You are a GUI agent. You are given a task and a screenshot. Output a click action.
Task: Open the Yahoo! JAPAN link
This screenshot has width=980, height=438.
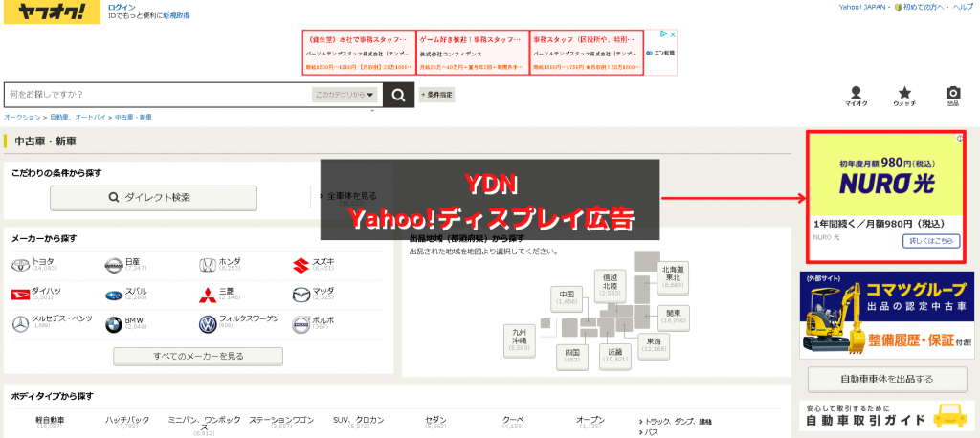(x=863, y=7)
